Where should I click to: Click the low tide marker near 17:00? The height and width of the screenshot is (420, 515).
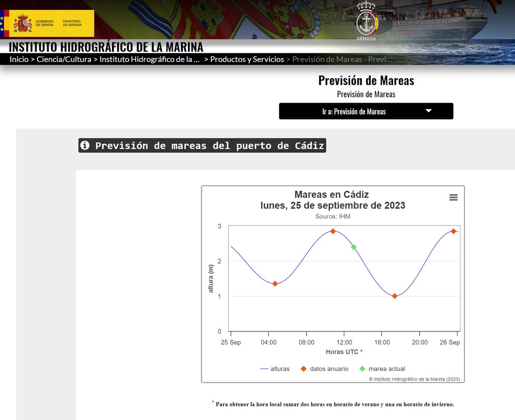pyautogui.click(x=395, y=296)
